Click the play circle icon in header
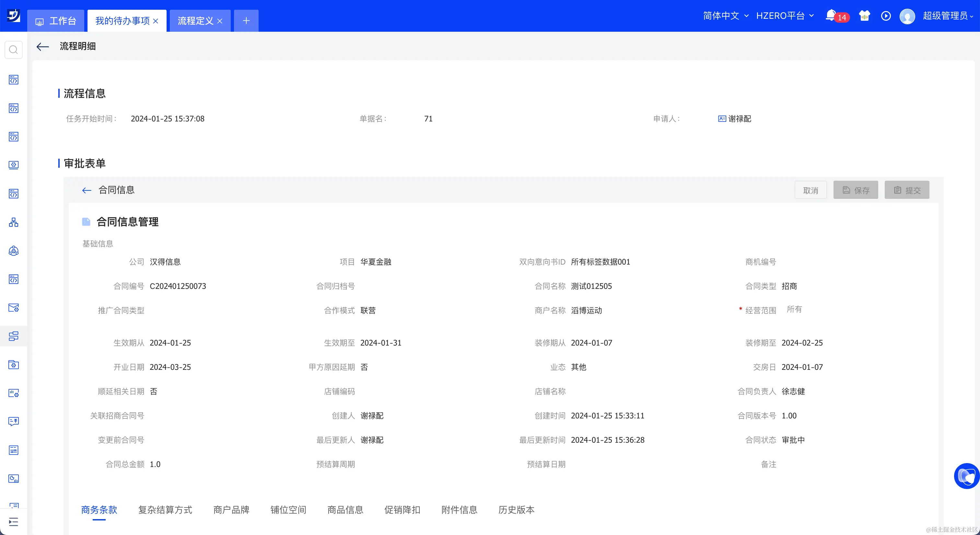Screen dimensions: 980x535 point(886,16)
